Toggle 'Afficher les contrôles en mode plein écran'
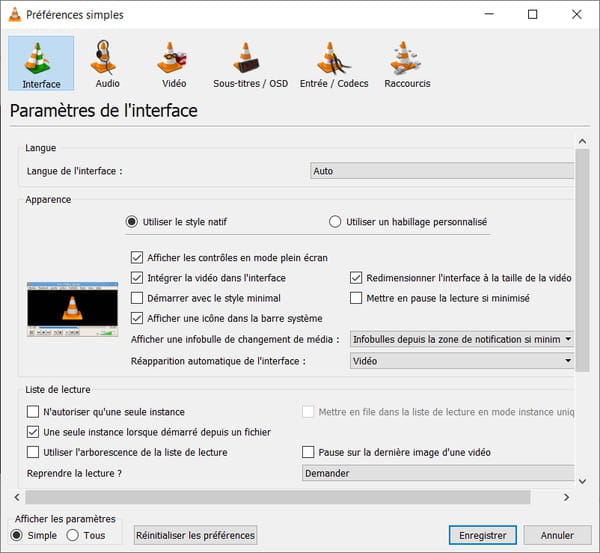The width and height of the screenshot is (600, 553). click(x=137, y=258)
